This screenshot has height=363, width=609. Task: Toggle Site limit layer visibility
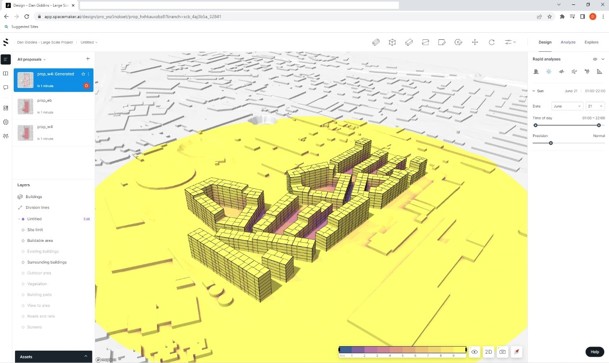pos(23,230)
